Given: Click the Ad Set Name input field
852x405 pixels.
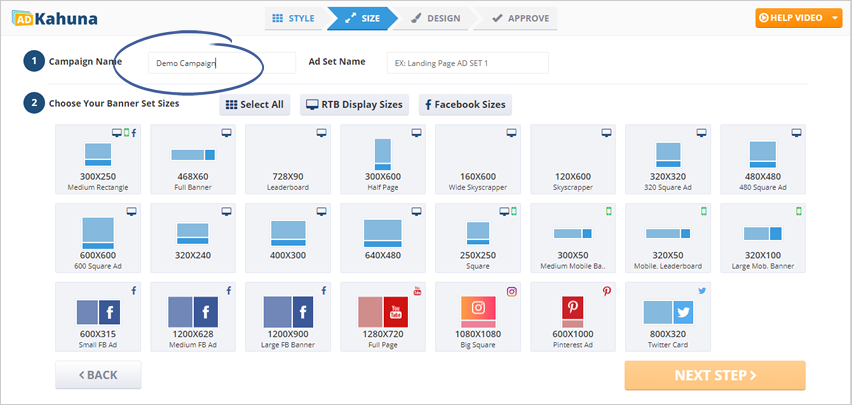Looking at the screenshot, I should click(x=467, y=63).
